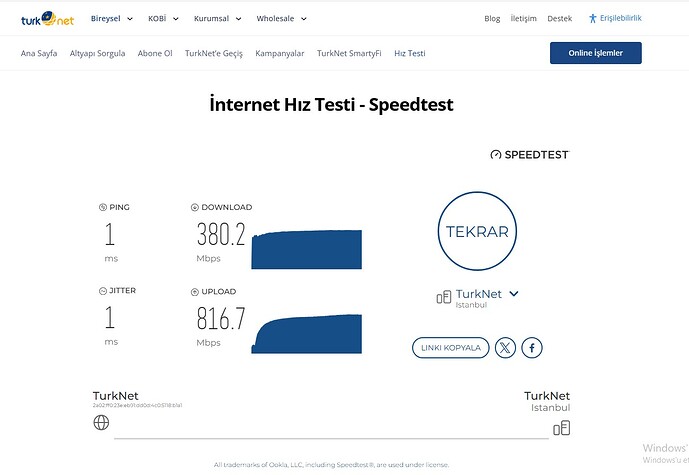Share result on Facebook
The height and width of the screenshot is (475, 689).
pyautogui.click(x=532, y=348)
